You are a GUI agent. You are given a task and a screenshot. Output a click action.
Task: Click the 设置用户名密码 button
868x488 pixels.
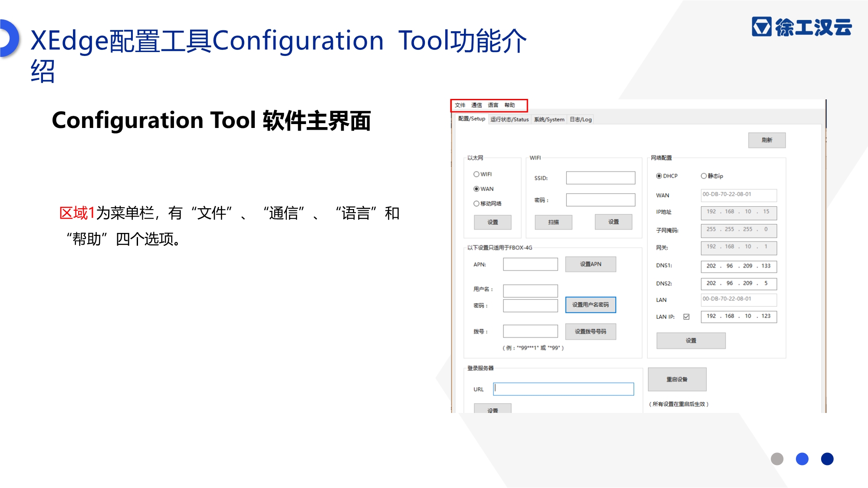pos(591,305)
